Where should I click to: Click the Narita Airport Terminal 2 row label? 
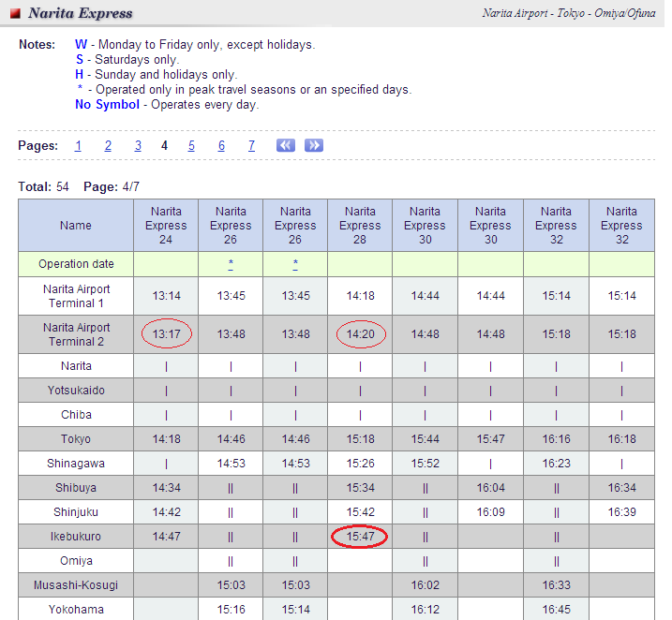click(x=76, y=334)
